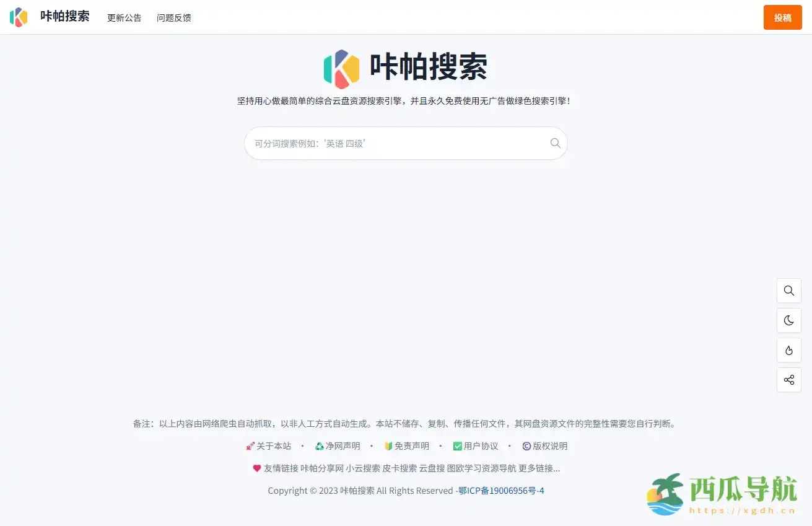Screen dimensions: 812x526
Task: Click the heart icon beside 友情链接
Action: click(x=257, y=468)
